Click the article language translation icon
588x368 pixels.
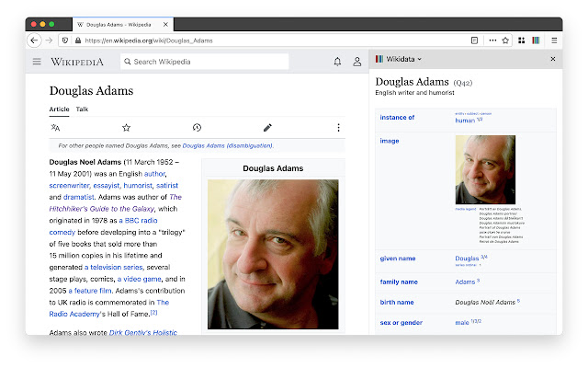click(55, 128)
